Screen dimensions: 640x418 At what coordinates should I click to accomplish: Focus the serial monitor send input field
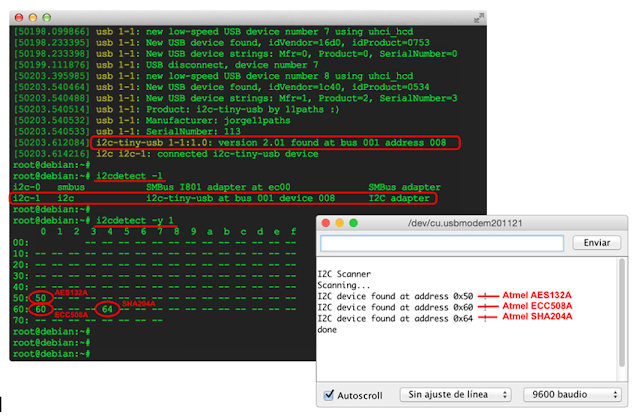442,243
